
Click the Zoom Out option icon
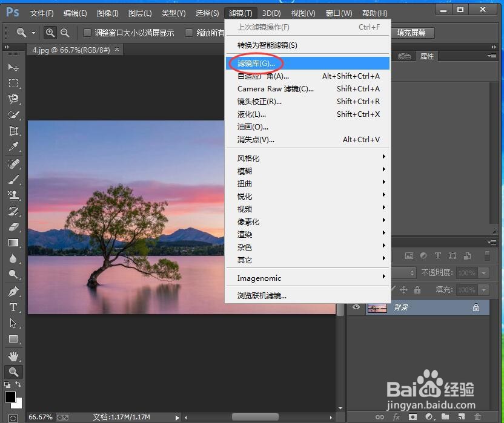coord(65,33)
